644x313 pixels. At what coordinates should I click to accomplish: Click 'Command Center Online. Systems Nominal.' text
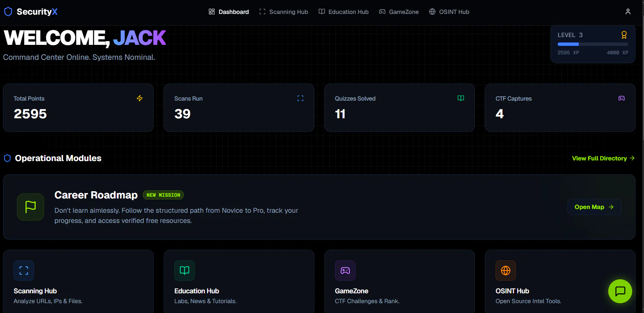click(79, 57)
